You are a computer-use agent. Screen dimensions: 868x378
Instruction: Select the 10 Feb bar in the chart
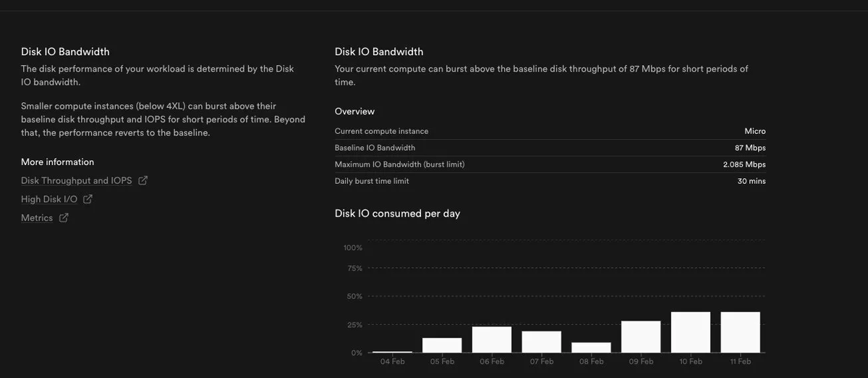tap(691, 332)
